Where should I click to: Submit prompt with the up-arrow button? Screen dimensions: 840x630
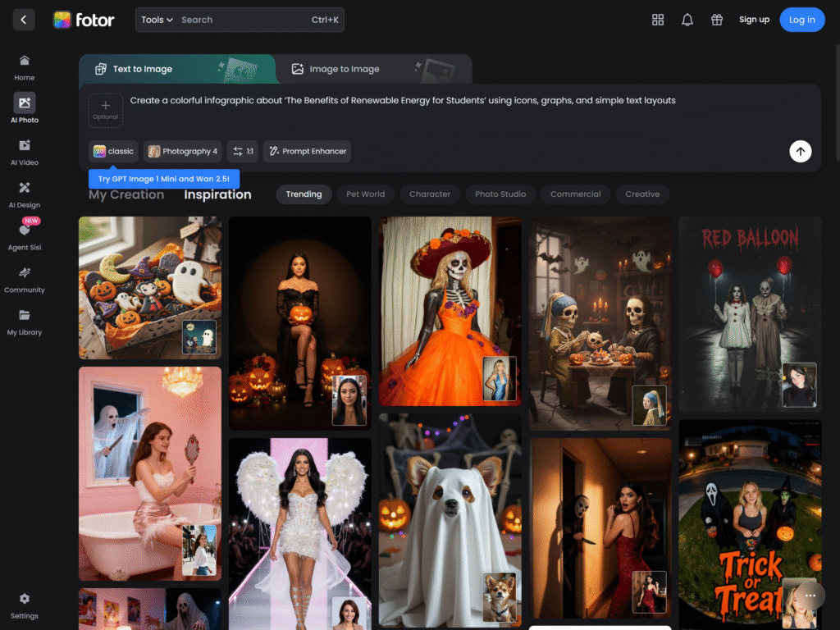coord(800,151)
